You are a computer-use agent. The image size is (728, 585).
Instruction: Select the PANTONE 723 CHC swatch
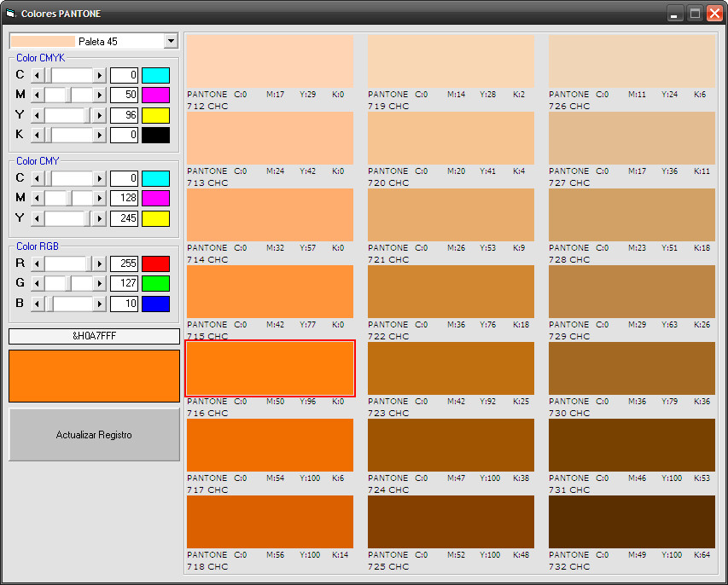(451, 368)
